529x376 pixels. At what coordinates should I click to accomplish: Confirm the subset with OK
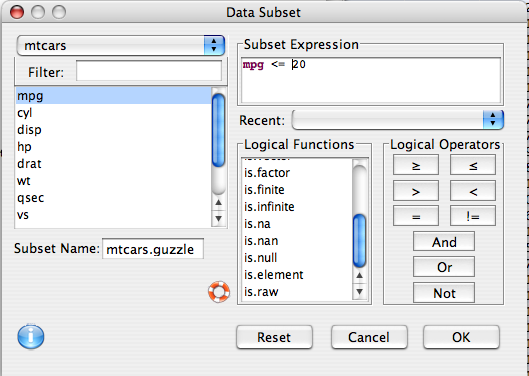[461, 337]
